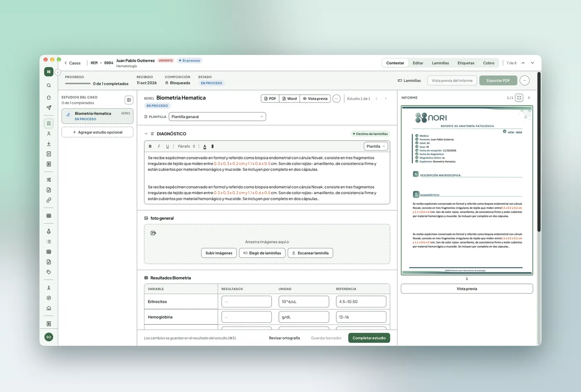Go back to Casos
The image size is (581, 392).
[73, 63]
